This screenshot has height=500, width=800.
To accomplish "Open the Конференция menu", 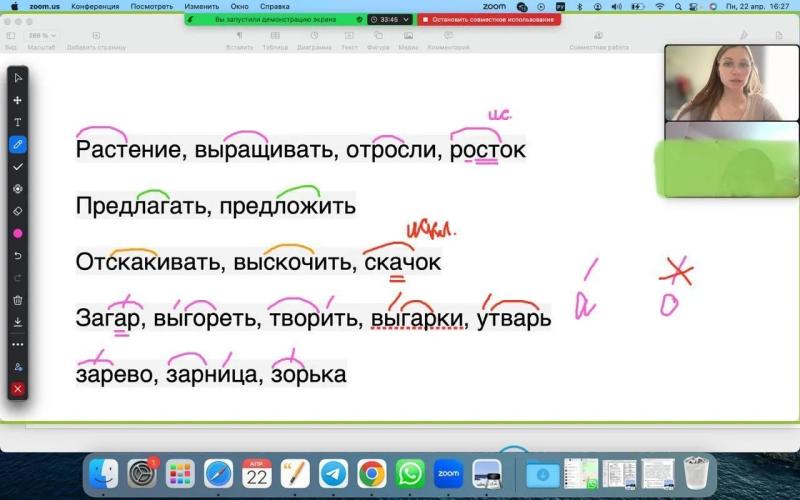I will pyautogui.click(x=95, y=7).
